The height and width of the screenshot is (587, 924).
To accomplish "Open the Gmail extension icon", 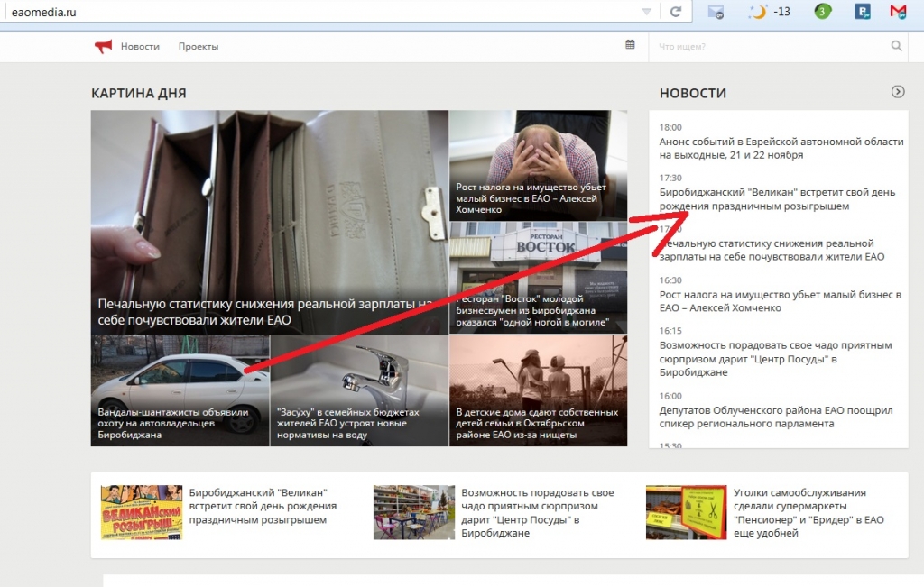I will 897,12.
